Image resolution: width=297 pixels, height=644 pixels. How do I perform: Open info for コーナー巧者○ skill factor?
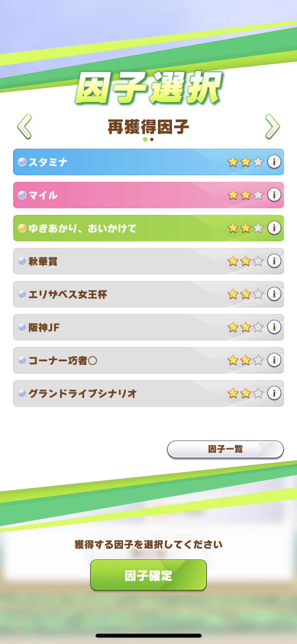274,360
